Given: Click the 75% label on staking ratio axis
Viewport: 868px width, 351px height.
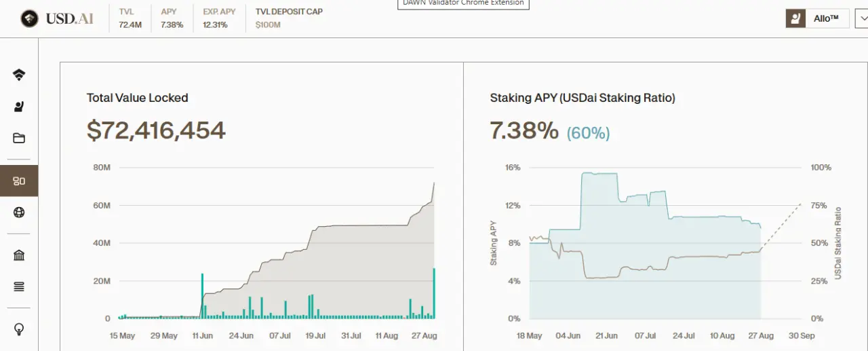Looking at the screenshot, I should pos(819,205).
